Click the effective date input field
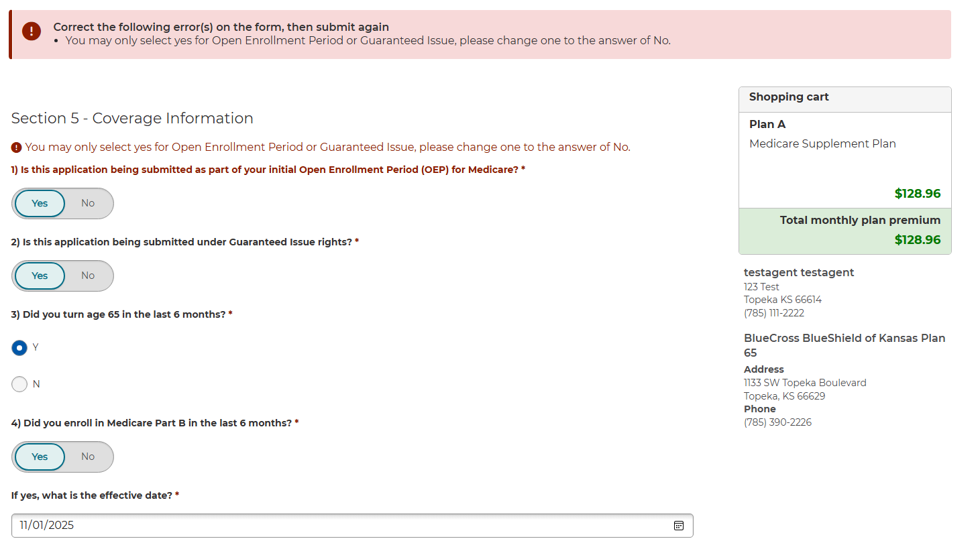This screenshot has height=539, width=980. (x=335, y=526)
